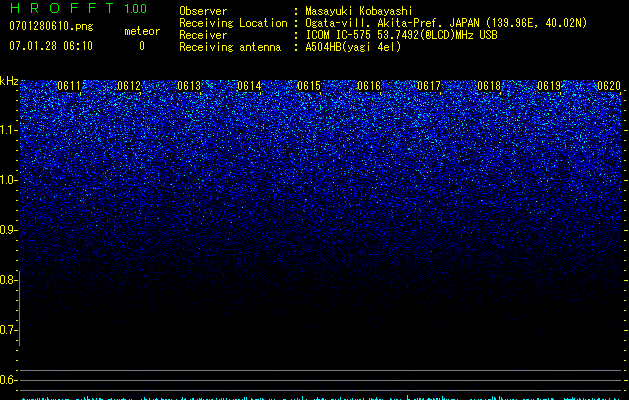
Task: Click the 0611 time marker
Action: (x=69, y=86)
